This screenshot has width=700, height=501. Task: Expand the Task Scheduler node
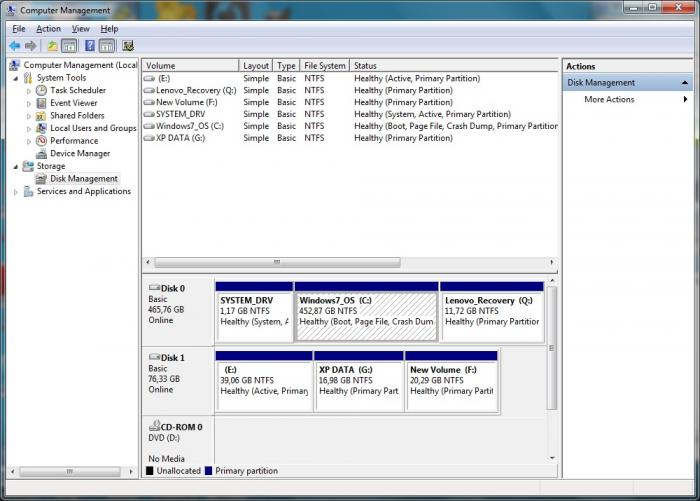[x=29, y=91]
